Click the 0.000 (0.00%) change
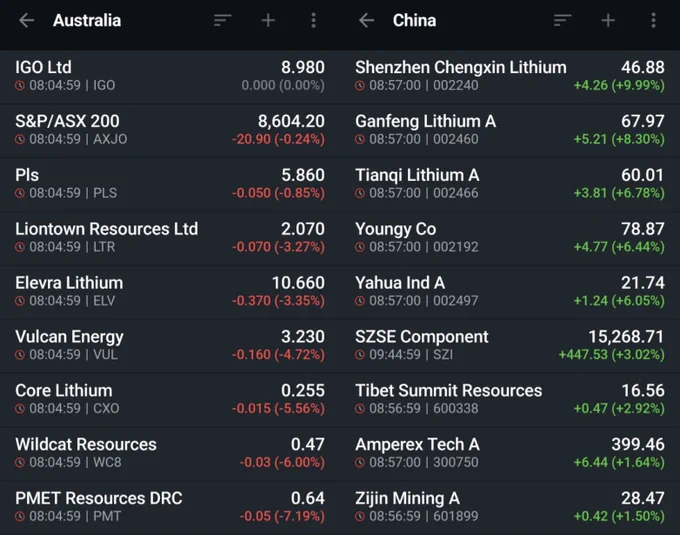Image resolution: width=680 pixels, height=535 pixels. click(x=283, y=85)
